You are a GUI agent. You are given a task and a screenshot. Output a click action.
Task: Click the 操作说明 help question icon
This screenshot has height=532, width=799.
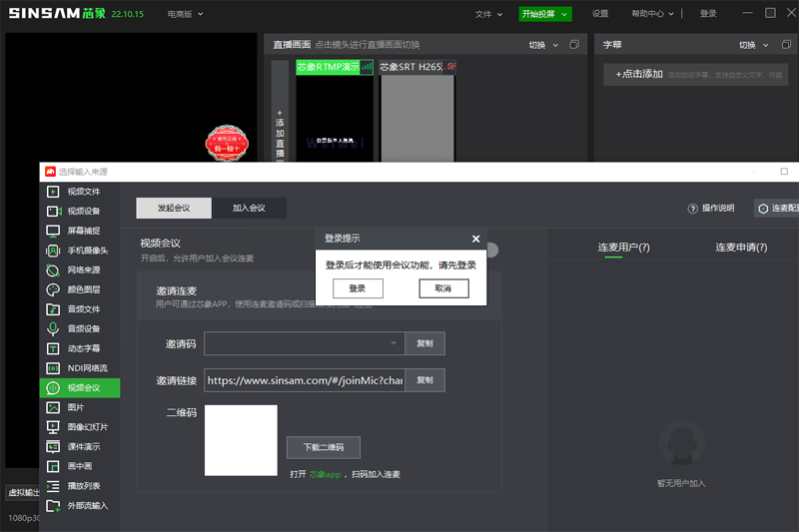(692, 209)
